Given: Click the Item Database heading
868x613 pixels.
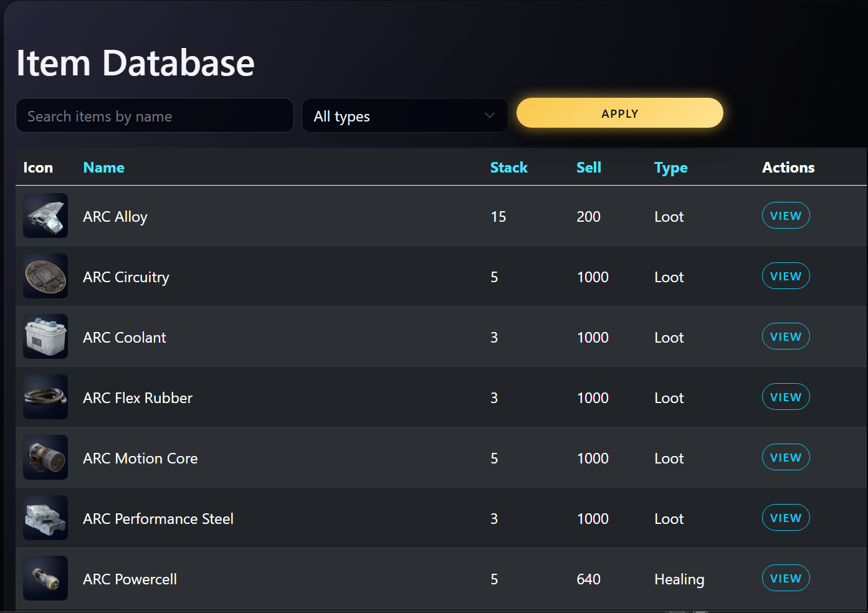Looking at the screenshot, I should (136, 63).
